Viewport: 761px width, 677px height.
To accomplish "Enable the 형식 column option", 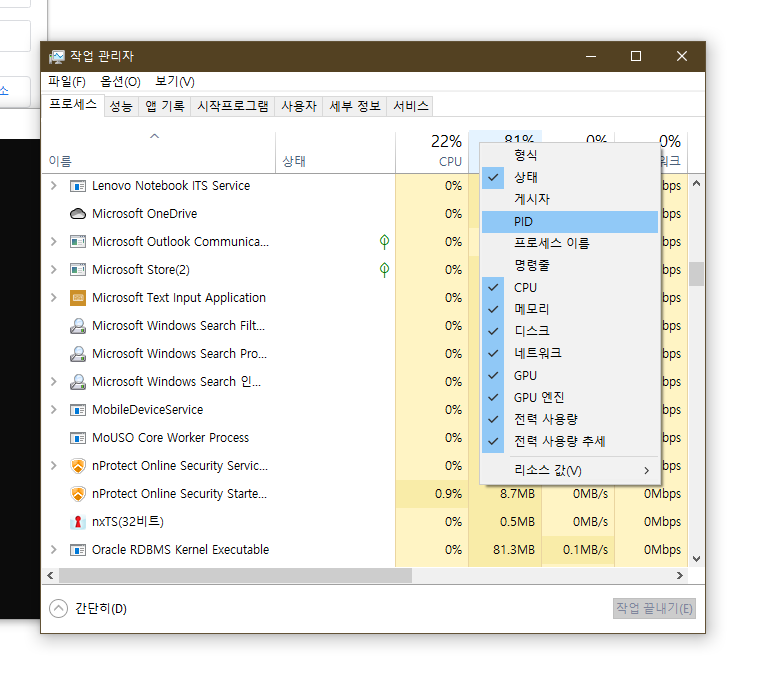I will 570,155.
